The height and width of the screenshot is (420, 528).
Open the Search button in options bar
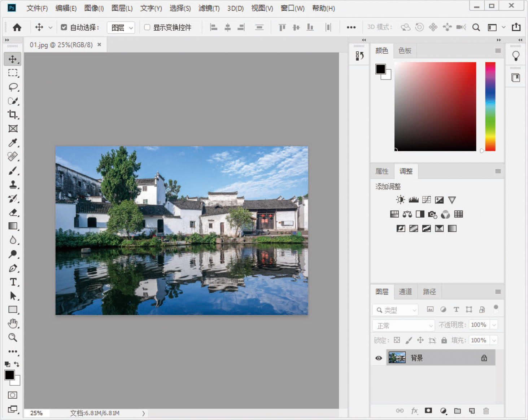click(476, 27)
